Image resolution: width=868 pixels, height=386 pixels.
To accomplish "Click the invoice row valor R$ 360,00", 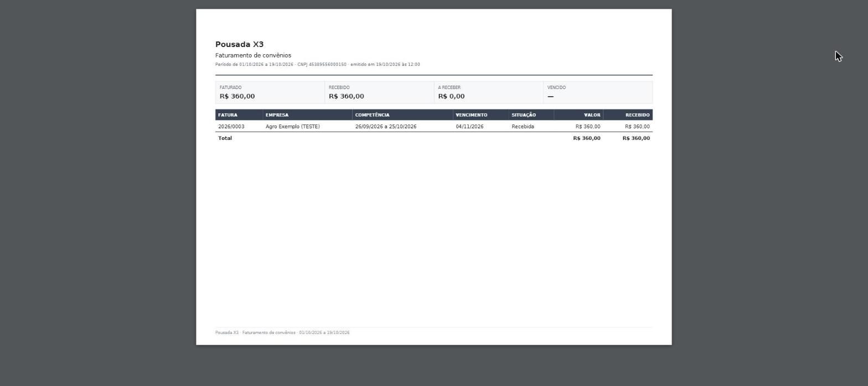I will pos(588,127).
